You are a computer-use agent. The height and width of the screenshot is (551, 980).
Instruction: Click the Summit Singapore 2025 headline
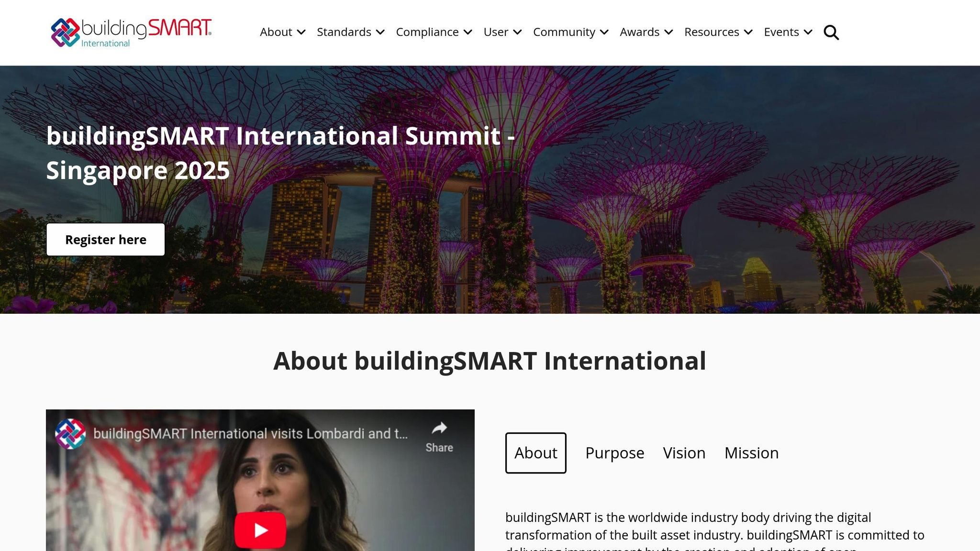click(280, 153)
